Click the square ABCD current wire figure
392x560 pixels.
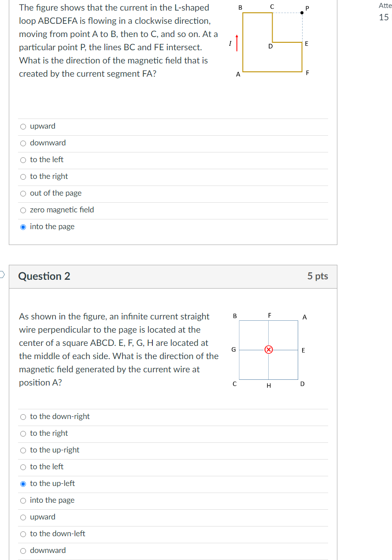pyautogui.click(x=268, y=350)
